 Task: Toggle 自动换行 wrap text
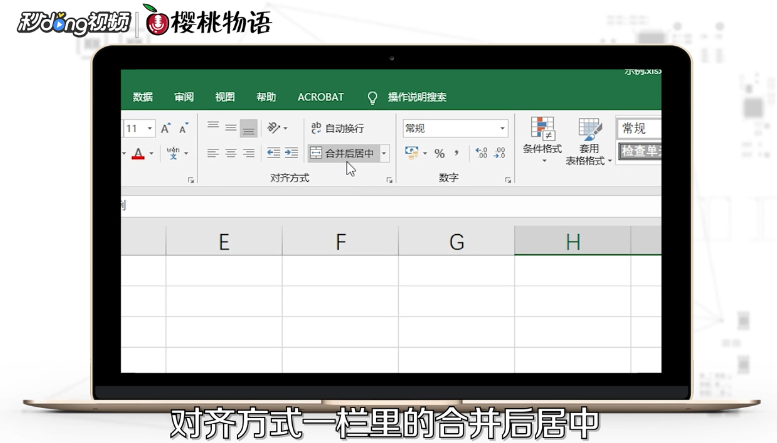[338, 128]
